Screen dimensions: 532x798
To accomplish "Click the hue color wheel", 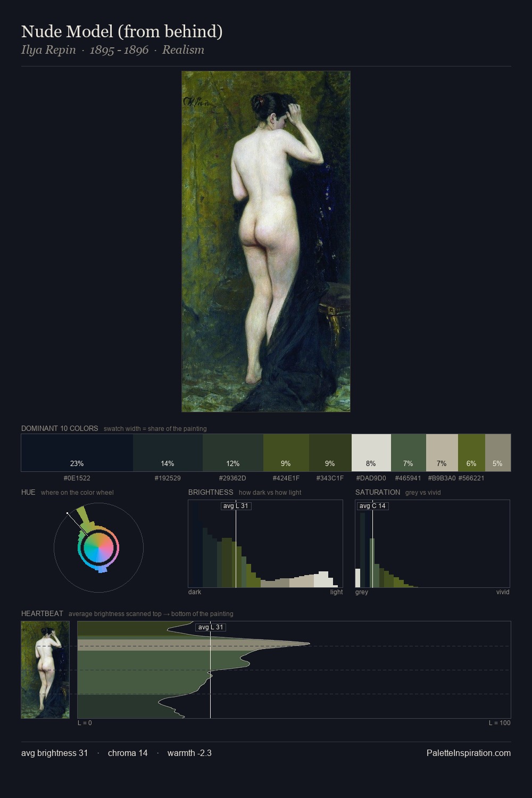I will pos(98,547).
